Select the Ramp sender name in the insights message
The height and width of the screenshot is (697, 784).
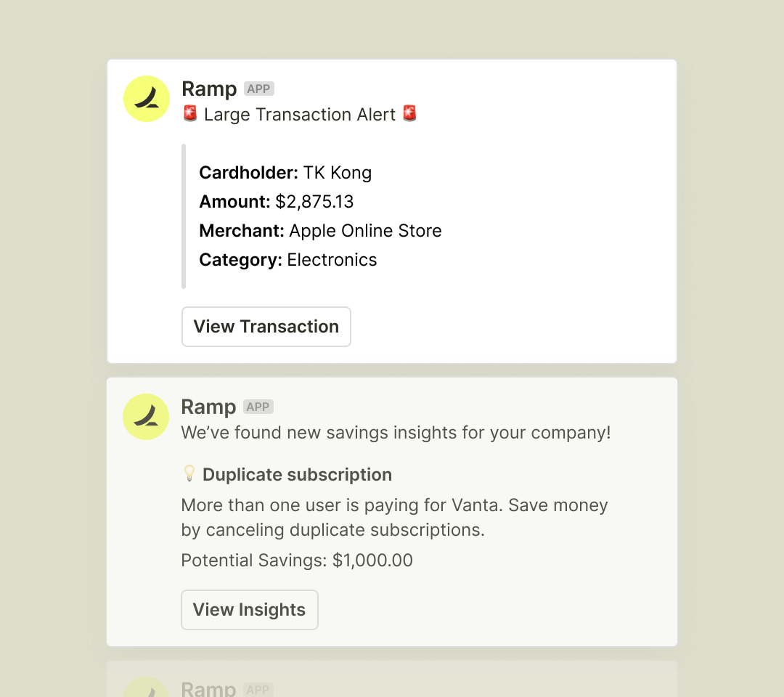pos(208,407)
